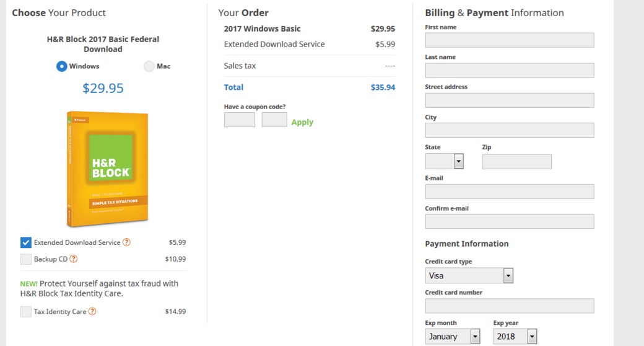Enable the Backup CD checkbox
This screenshot has height=346, width=644.
click(26, 259)
